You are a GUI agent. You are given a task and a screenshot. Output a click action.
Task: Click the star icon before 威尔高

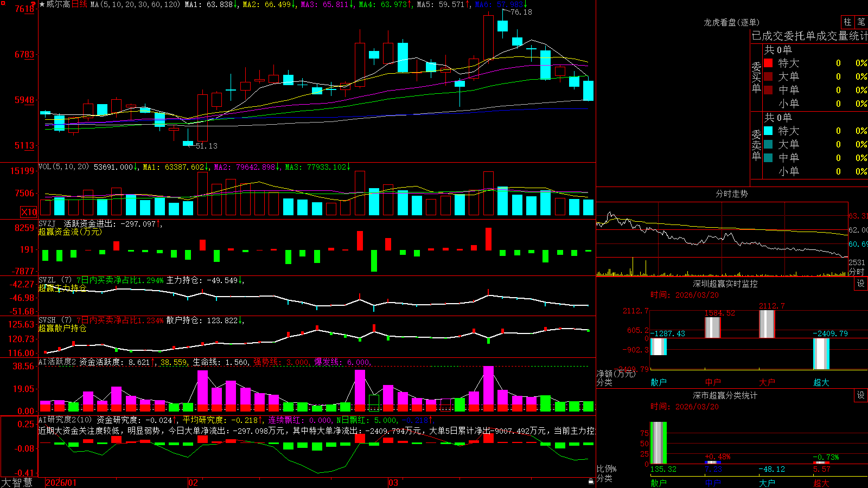pyautogui.click(x=42, y=4)
